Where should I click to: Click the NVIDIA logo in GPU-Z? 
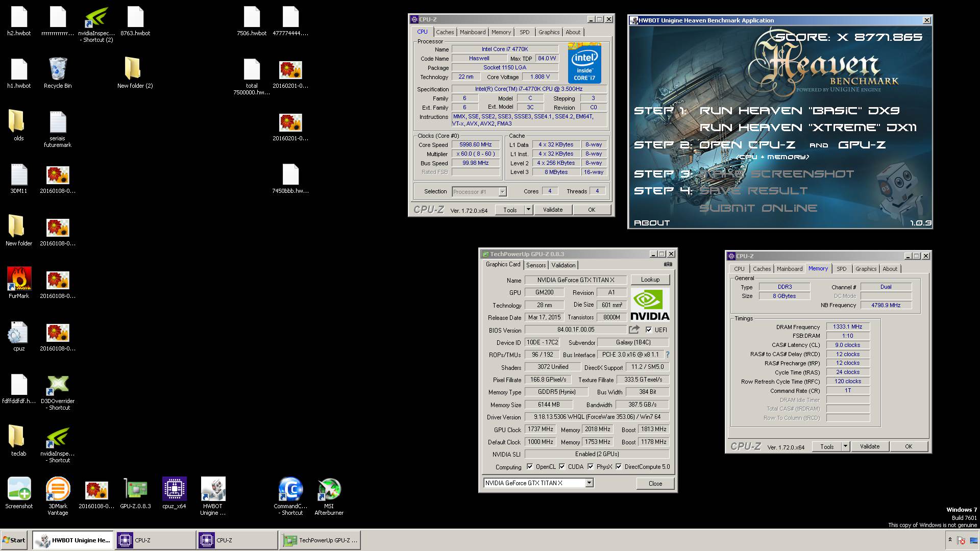click(x=650, y=305)
